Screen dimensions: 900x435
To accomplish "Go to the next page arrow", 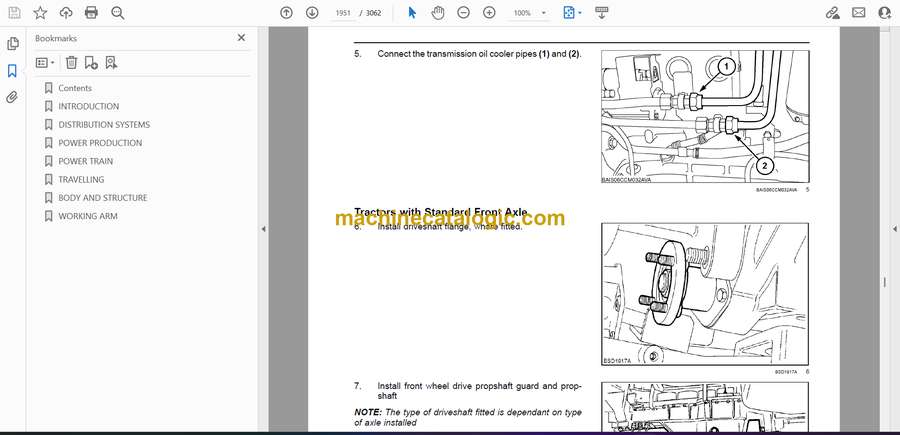I will pos(311,13).
